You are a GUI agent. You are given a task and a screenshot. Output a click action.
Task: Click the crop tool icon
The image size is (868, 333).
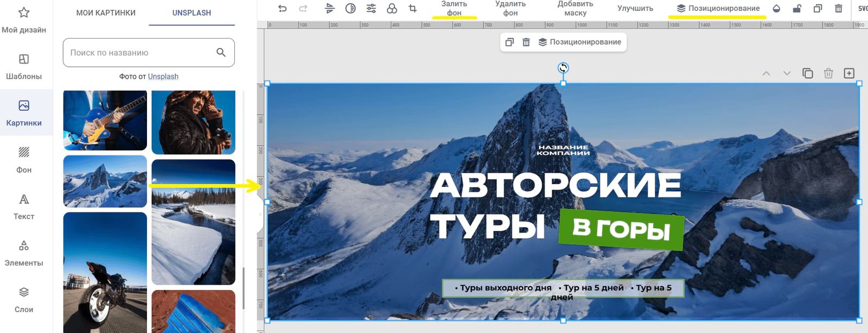(x=413, y=8)
